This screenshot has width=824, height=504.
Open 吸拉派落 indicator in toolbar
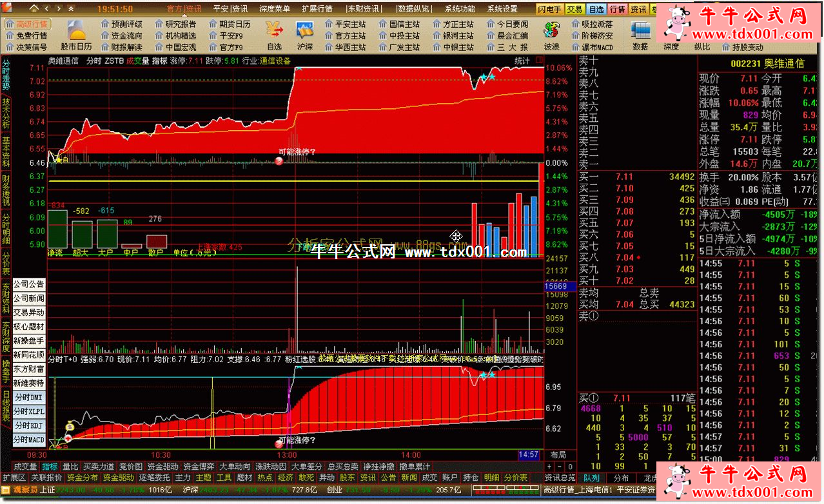pos(591,24)
